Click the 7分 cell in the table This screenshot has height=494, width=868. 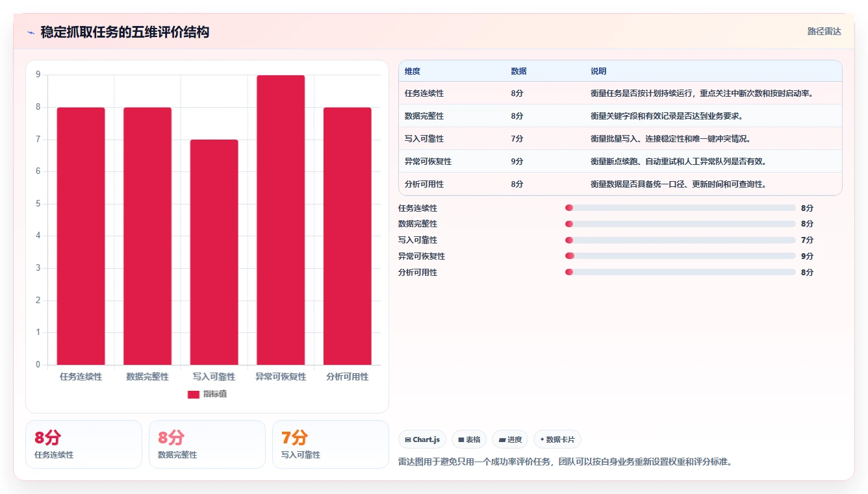[517, 139]
